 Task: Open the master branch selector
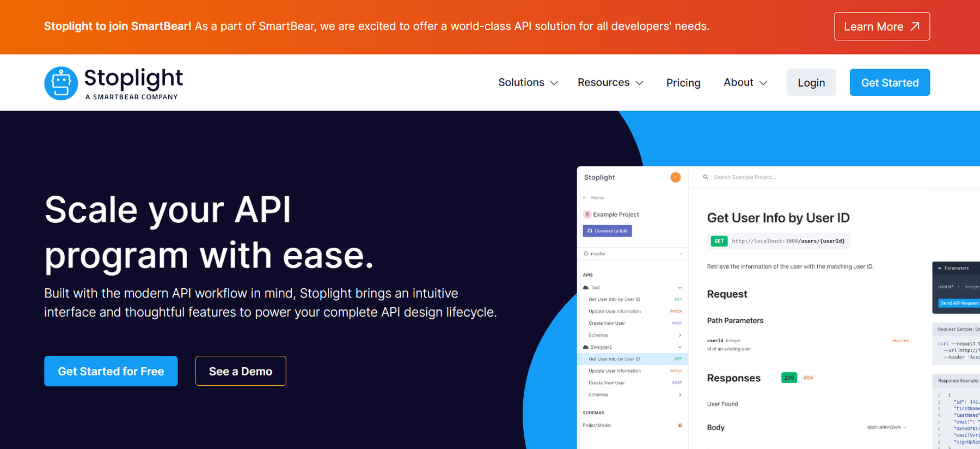tap(633, 254)
